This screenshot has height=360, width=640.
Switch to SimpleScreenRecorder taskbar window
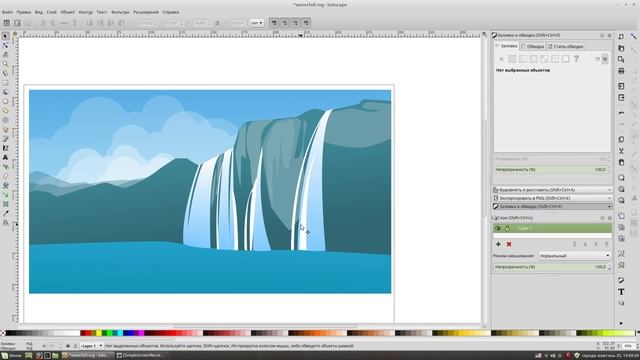[142, 356]
